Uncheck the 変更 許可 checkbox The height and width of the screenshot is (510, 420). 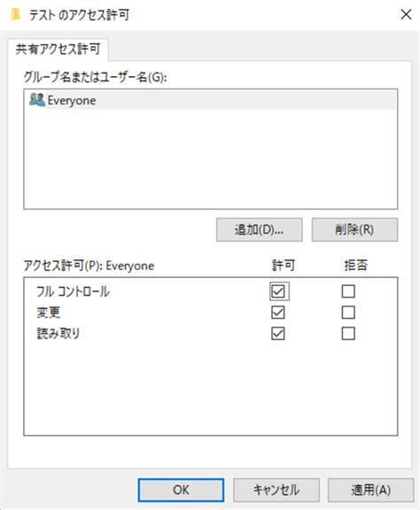coord(278,313)
